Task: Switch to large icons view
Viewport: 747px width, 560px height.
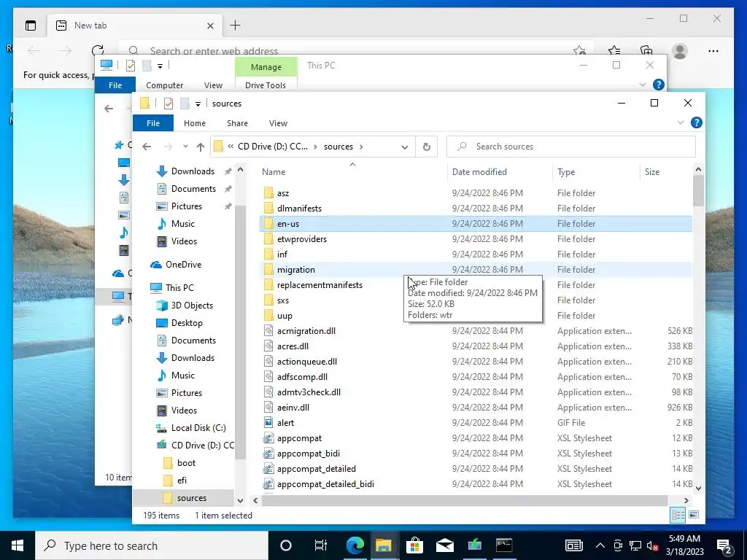Action: [x=694, y=515]
